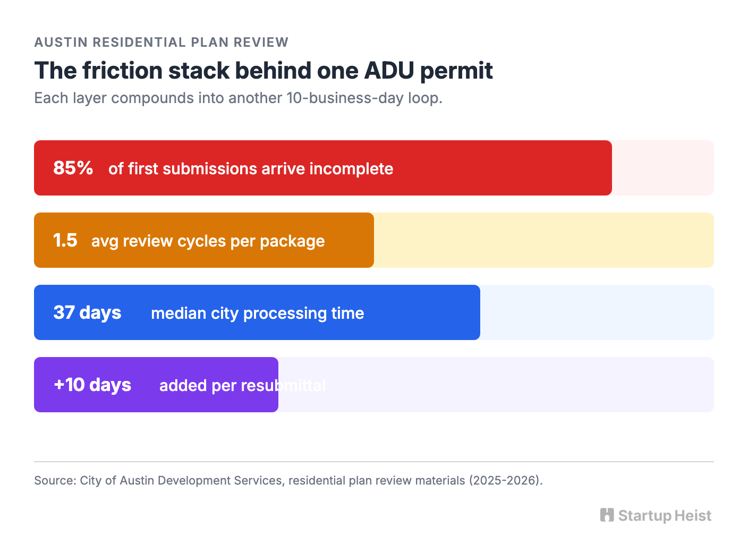748x560 pixels.
Task: Click the light pink remainder of top bar
Action: [x=663, y=168]
